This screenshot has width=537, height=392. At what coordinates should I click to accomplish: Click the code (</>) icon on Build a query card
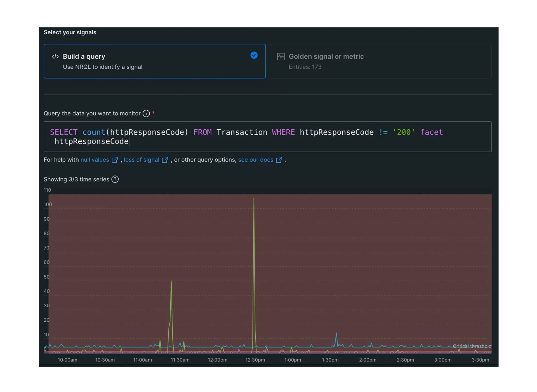pyautogui.click(x=55, y=56)
